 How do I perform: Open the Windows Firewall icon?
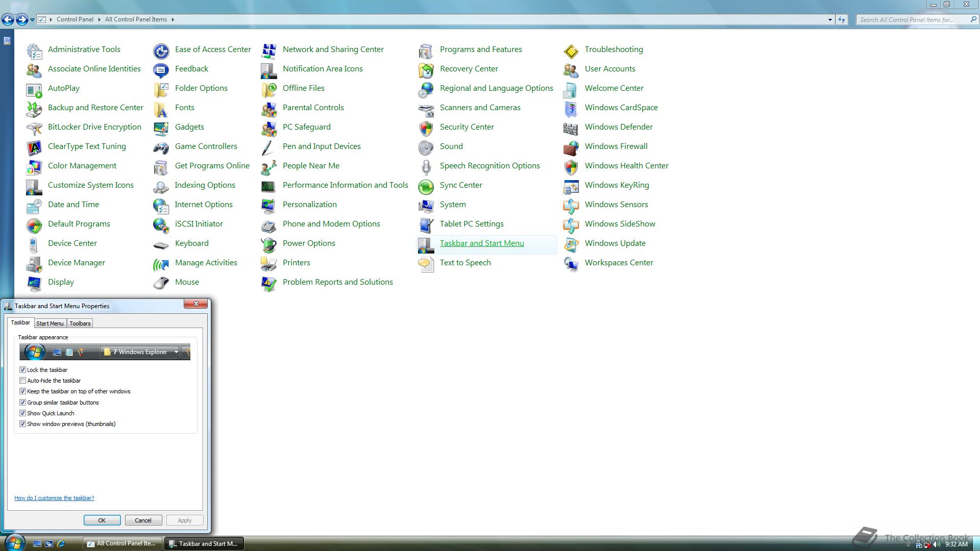571,147
